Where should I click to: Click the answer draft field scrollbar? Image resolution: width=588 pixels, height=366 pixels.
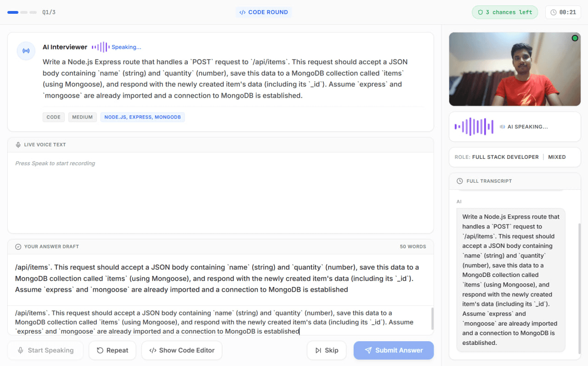pyautogui.click(x=432, y=319)
